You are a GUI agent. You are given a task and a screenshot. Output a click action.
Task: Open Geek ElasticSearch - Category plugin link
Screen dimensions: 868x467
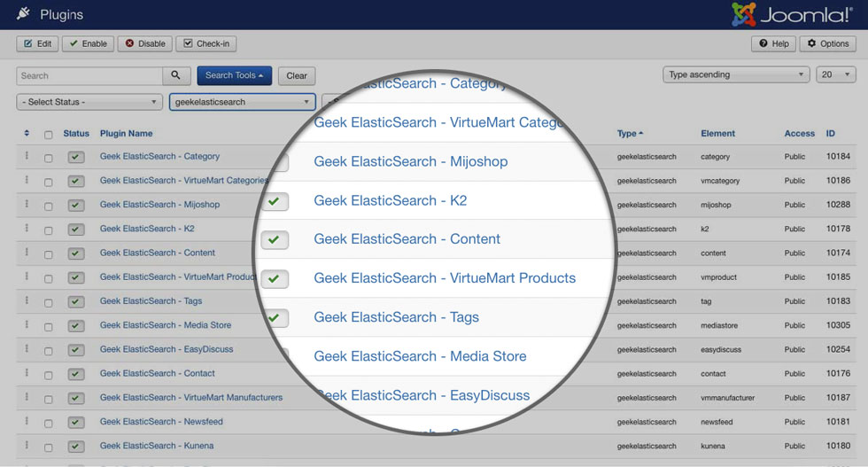(159, 156)
